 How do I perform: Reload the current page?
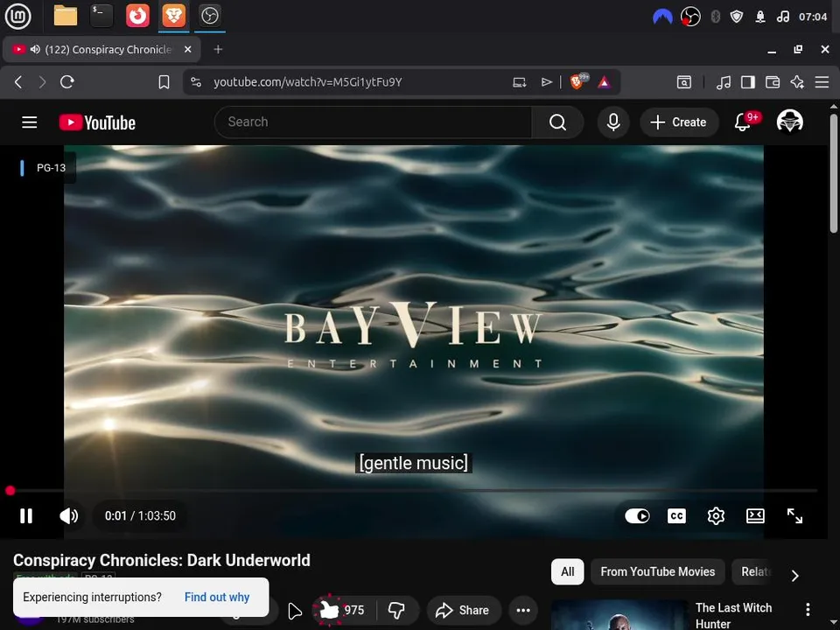67,82
